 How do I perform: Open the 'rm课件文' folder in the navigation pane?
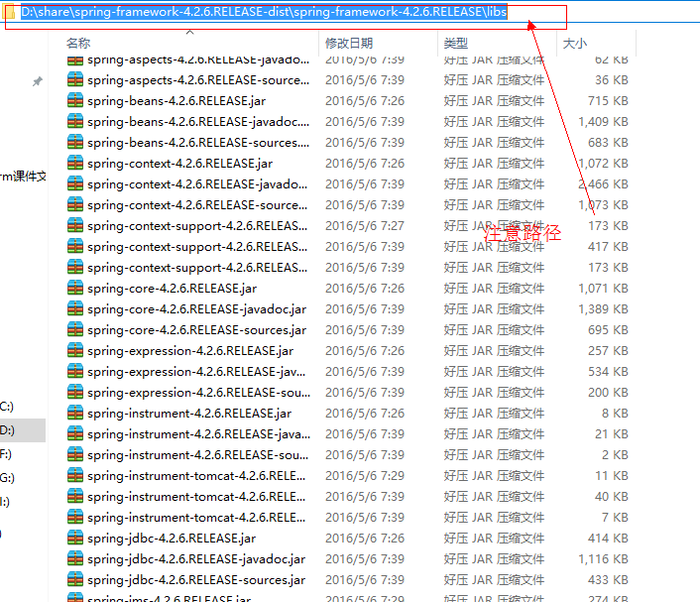point(23,177)
